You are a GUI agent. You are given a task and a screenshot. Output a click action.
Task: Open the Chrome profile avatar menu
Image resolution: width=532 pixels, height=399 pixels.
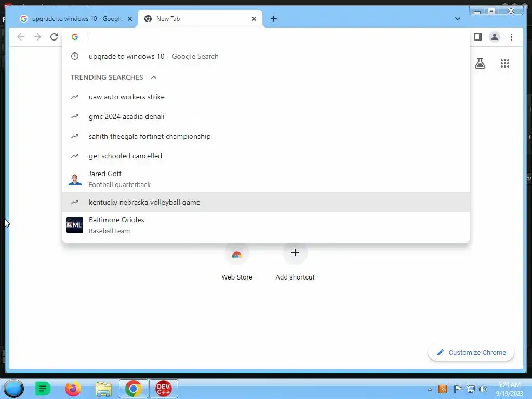tap(495, 37)
